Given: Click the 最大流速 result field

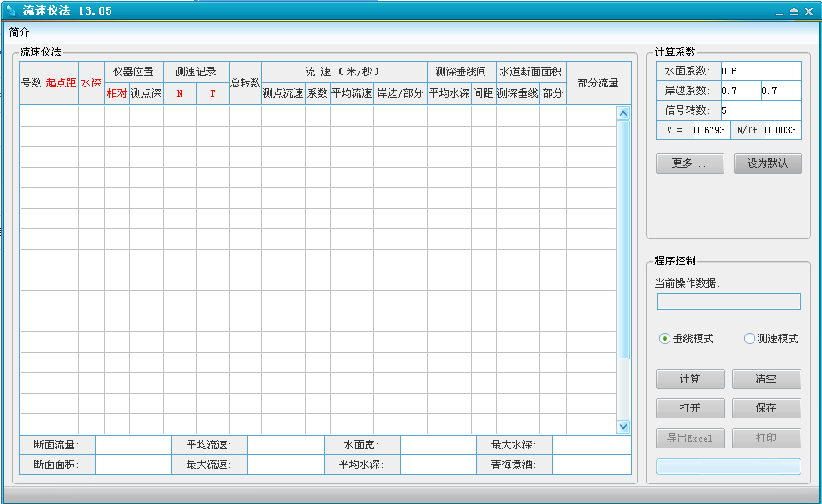Looking at the screenshot, I should tap(286, 465).
